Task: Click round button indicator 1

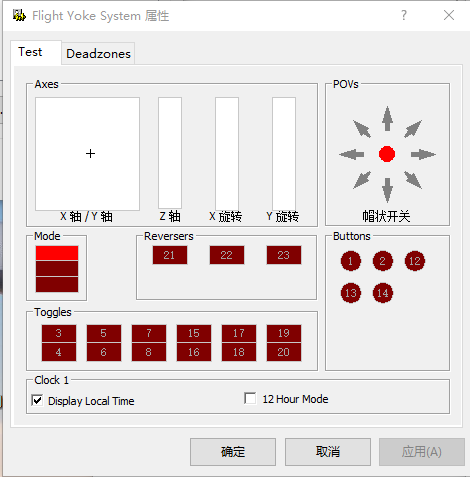Action: (x=351, y=261)
